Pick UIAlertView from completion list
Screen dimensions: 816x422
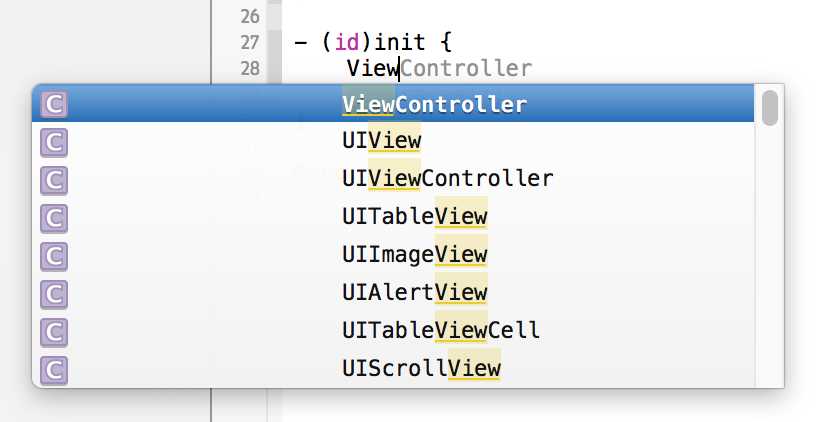393,293
